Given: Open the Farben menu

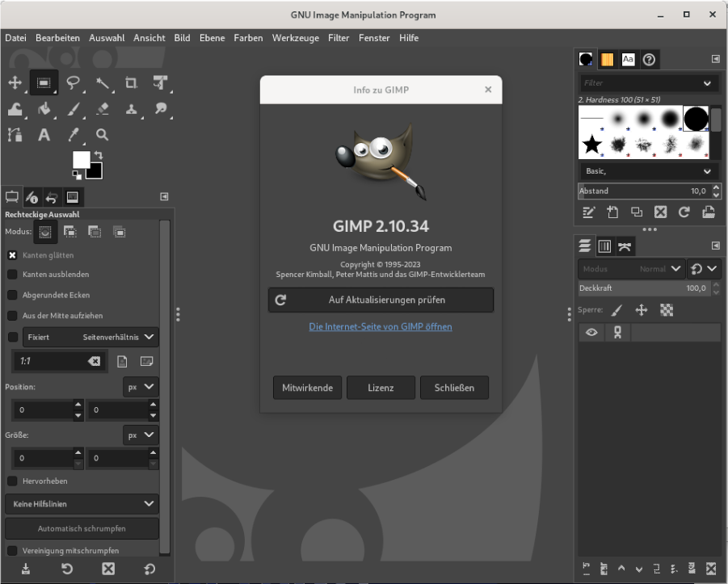Looking at the screenshot, I should (x=248, y=38).
